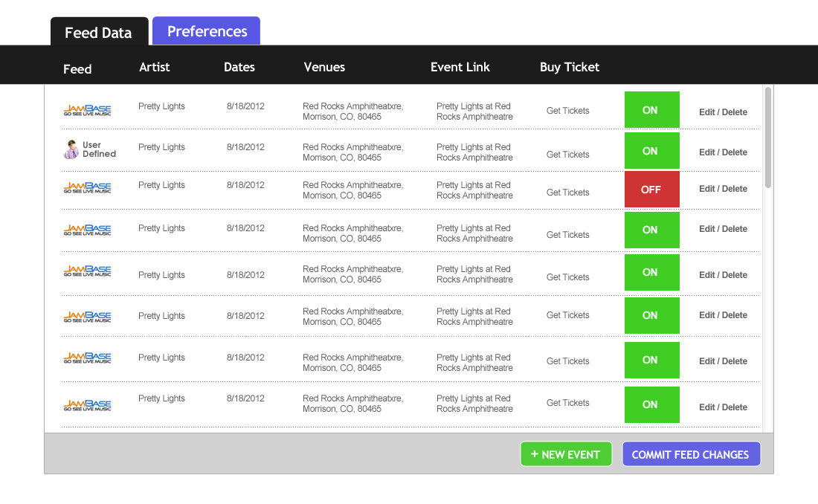Image resolution: width=818 pixels, height=504 pixels.
Task: Click the JamBase logo in the last row
Action: 87,405
